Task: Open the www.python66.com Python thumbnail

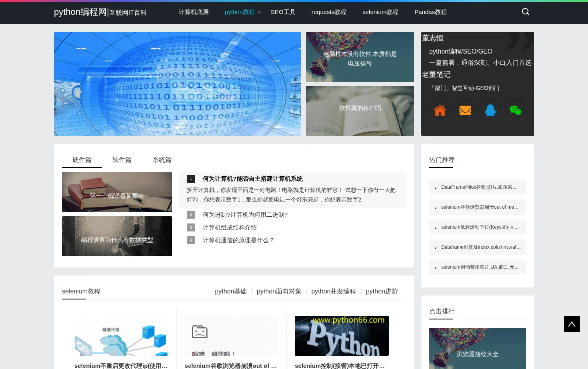Action: [x=342, y=336]
